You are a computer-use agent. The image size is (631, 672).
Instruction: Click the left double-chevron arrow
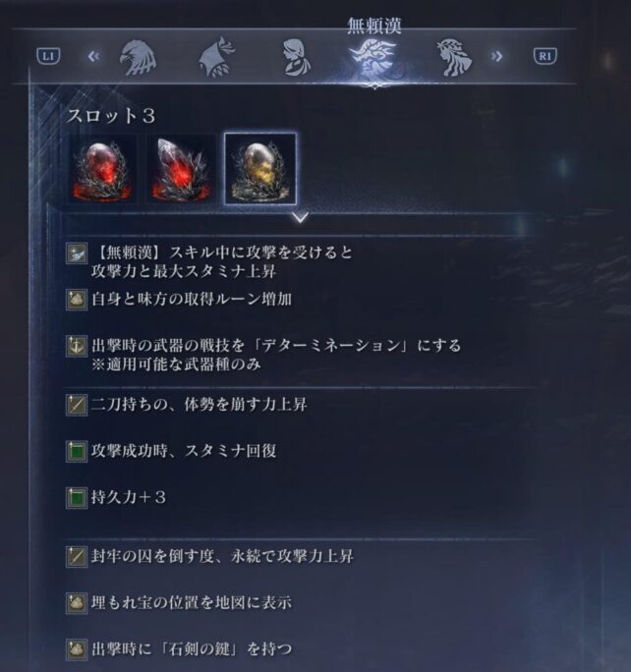tap(93, 56)
